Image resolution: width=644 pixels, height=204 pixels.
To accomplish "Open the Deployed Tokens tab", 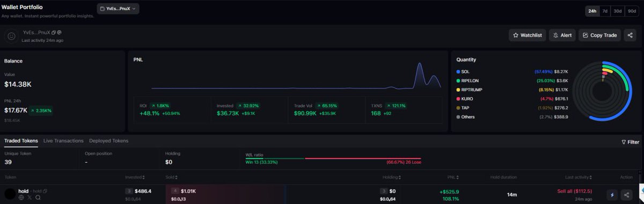I will coord(108,141).
